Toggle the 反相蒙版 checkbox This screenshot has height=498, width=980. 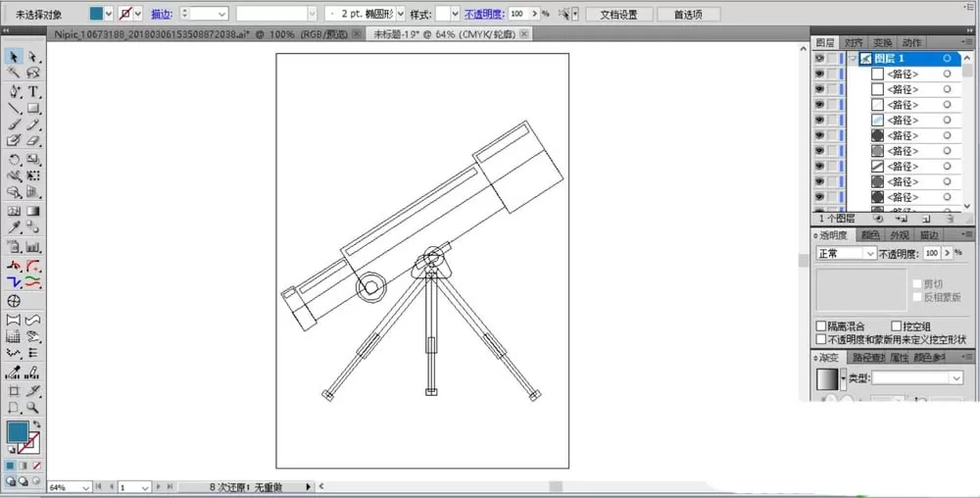click(917, 297)
